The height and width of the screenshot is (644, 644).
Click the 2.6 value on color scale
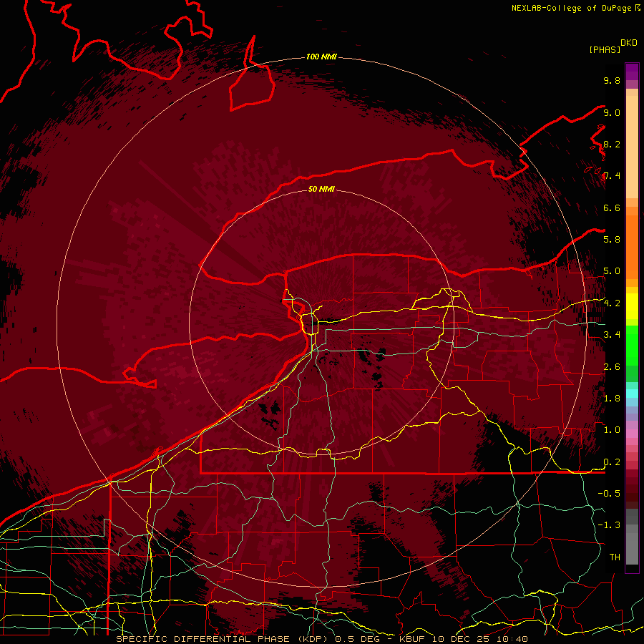[x=612, y=367]
